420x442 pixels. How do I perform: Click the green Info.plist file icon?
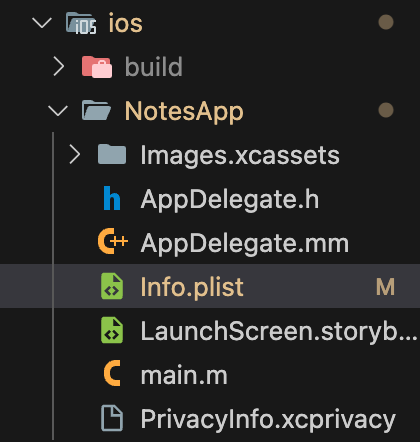[112, 286]
